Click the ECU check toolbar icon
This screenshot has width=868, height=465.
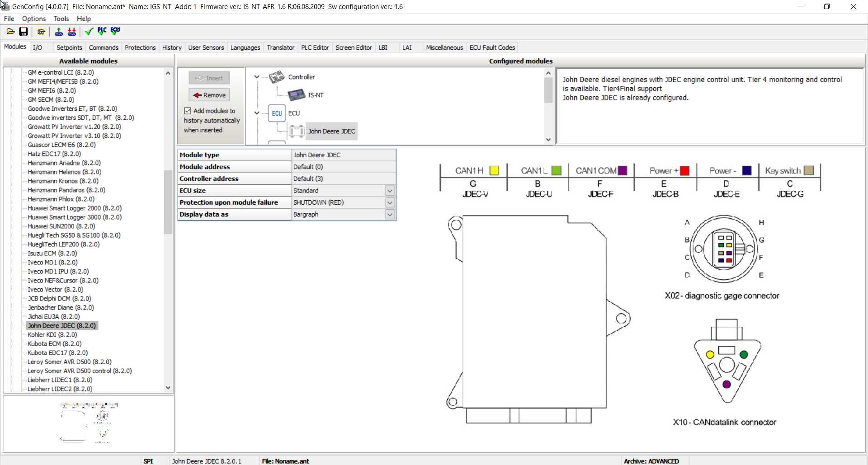[115, 31]
